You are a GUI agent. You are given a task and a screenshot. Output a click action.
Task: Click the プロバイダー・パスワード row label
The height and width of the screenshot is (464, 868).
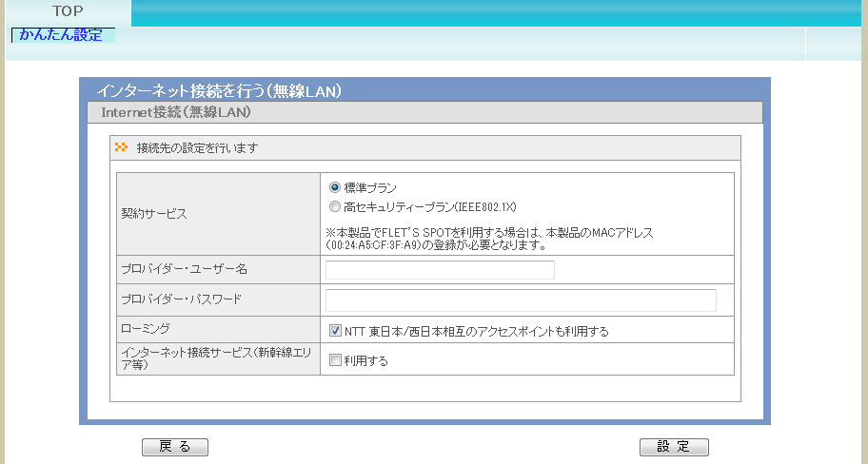point(182,300)
